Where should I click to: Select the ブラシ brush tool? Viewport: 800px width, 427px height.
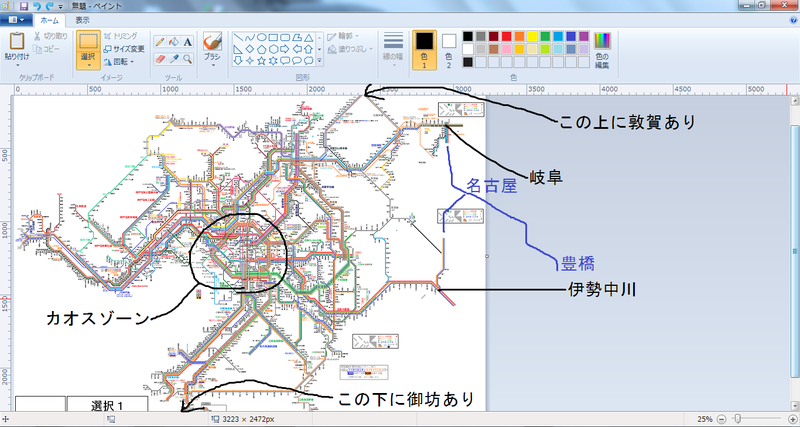point(212,42)
